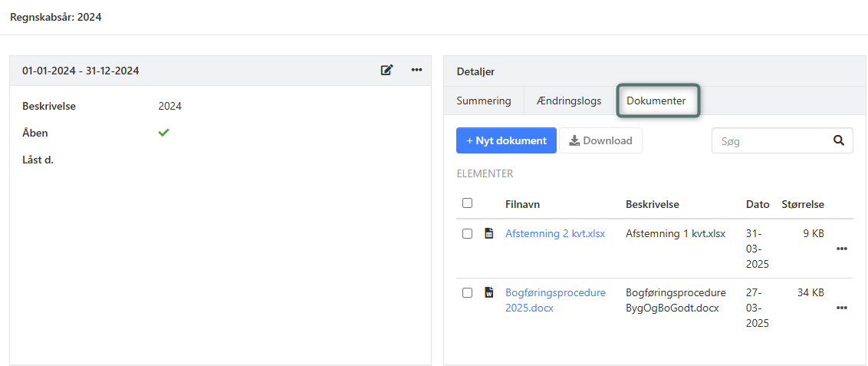
Task: Check the box for Afstemning 2 kvt.xlsx
Action: 467,233
